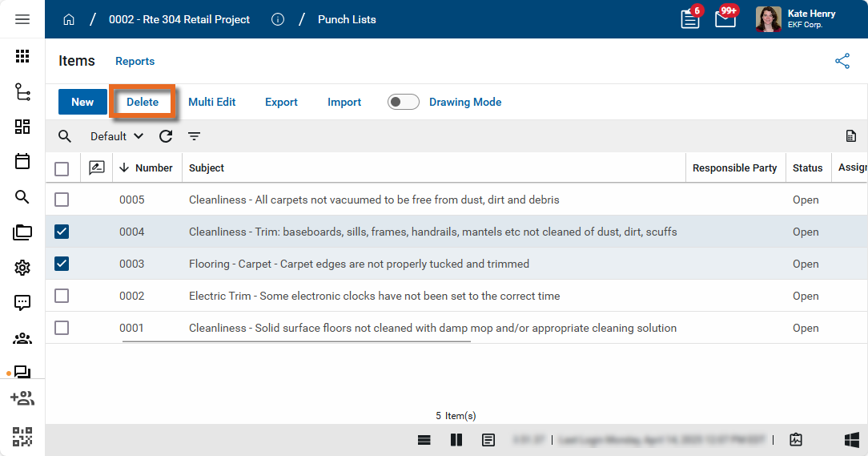Open Kate Henry user profile menu

(796, 19)
